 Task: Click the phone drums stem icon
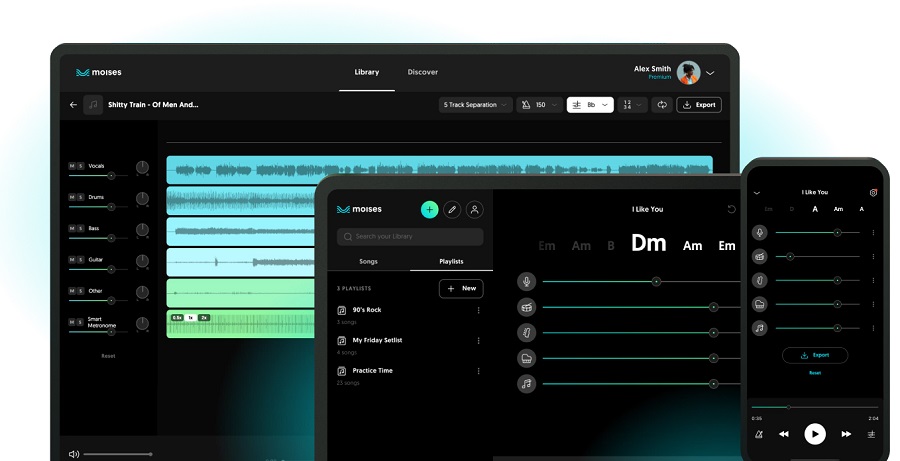(760, 257)
